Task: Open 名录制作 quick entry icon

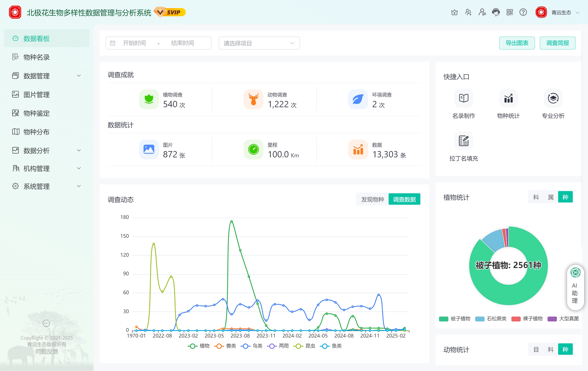Action: tap(464, 98)
